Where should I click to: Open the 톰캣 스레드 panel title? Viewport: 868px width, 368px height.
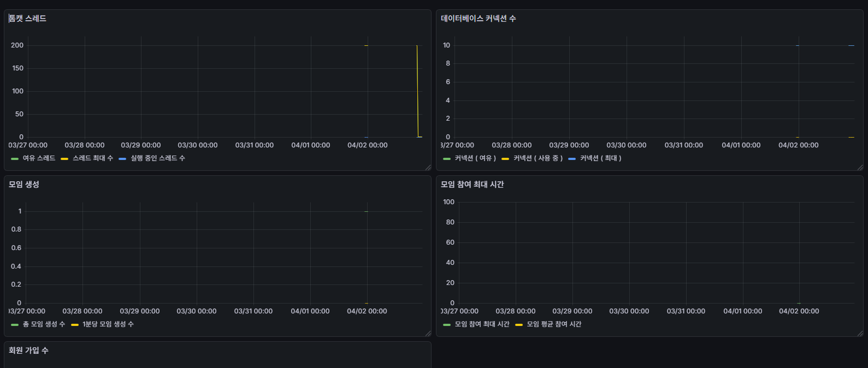click(27, 19)
